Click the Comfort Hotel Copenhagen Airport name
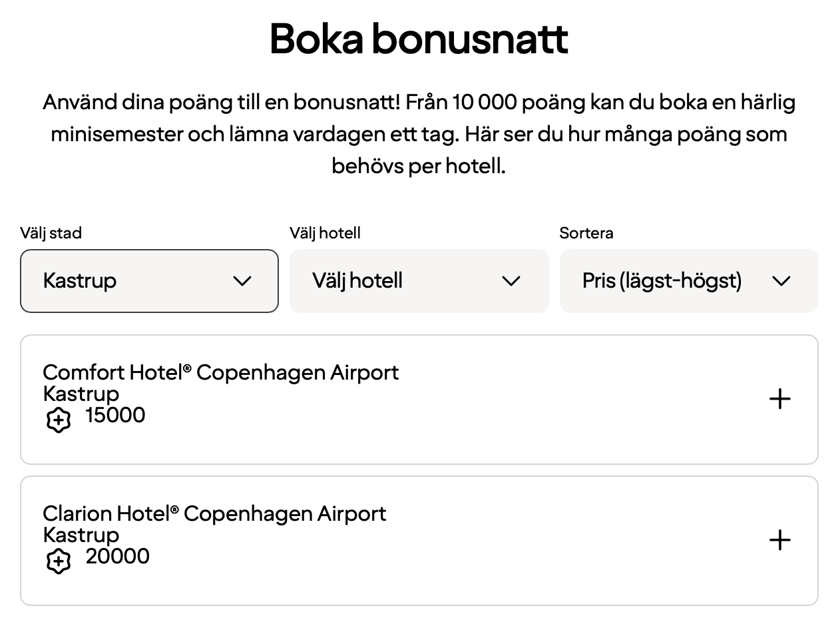The height and width of the screenshot is (622, 840). pos(220,372)
